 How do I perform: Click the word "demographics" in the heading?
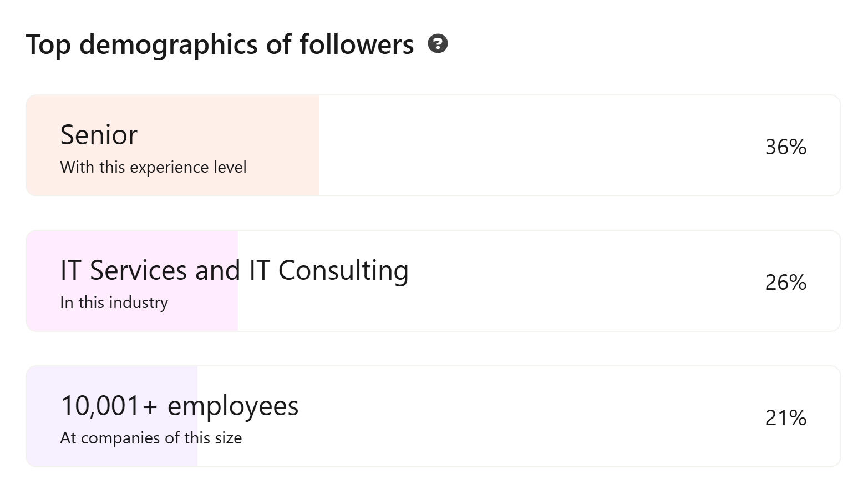168,44
